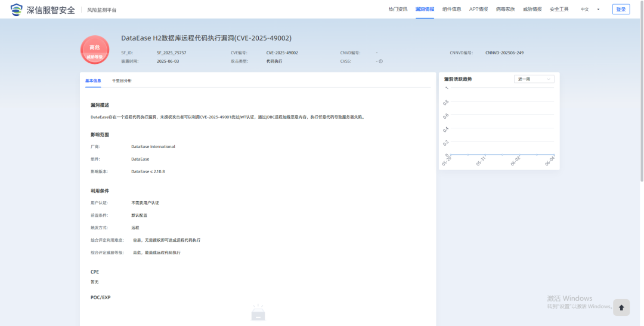Click the affected version DataEase ≤ 2.10.8
Viewport: 644px width, 326px height.
click(x=148, y=171)
